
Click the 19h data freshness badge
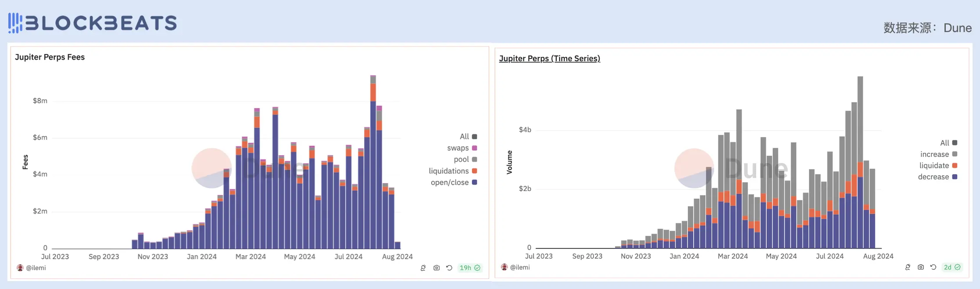470,268
